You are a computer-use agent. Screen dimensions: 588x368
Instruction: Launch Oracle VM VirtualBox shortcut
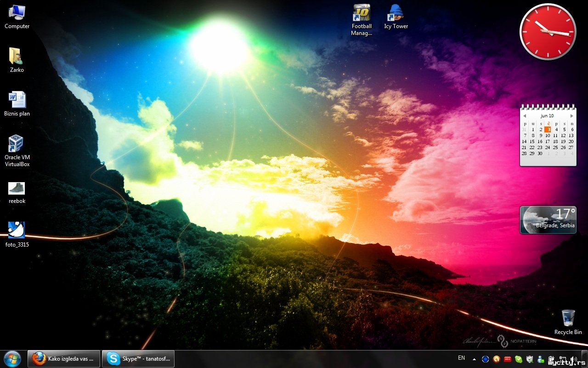point(17,151)
